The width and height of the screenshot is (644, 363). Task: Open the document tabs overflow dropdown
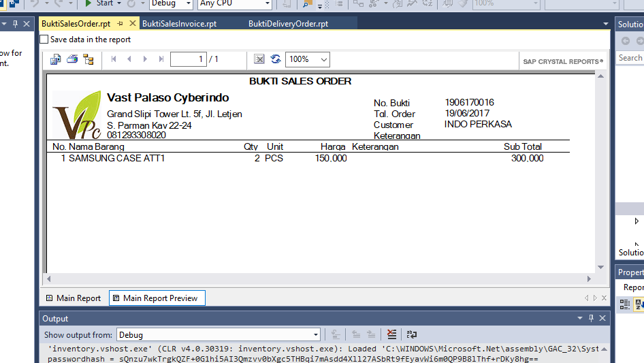coord(606,24)
